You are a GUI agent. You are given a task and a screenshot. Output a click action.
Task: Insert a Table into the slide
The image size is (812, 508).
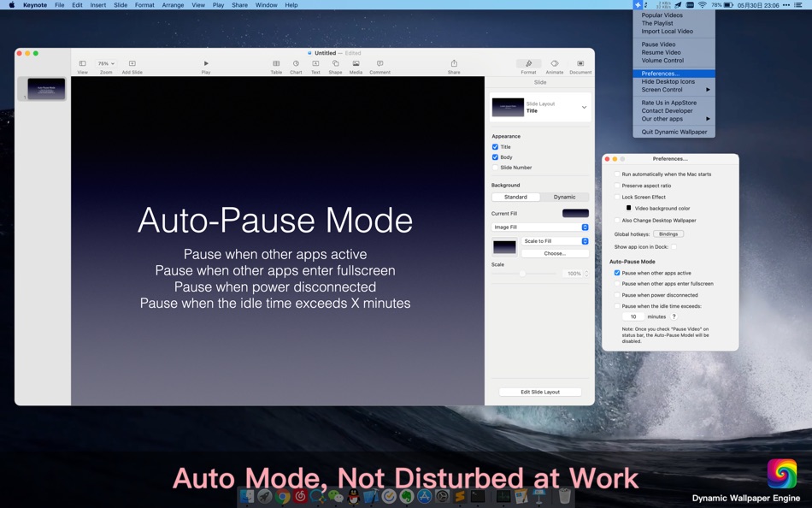pyautogui.click(x=275, y=63)
